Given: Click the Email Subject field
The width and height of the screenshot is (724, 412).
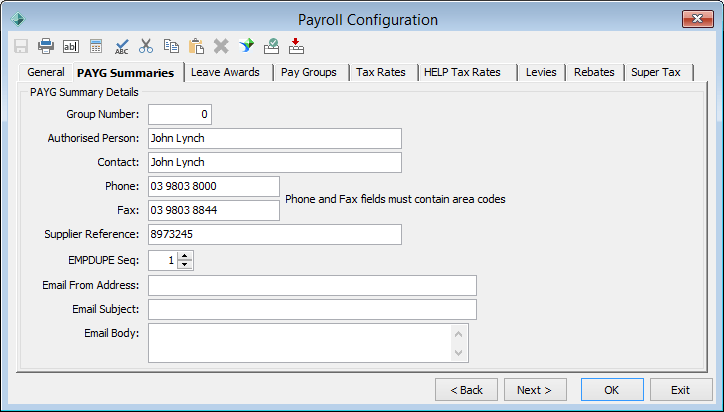Looking at the screenshot, I should 312,309.
